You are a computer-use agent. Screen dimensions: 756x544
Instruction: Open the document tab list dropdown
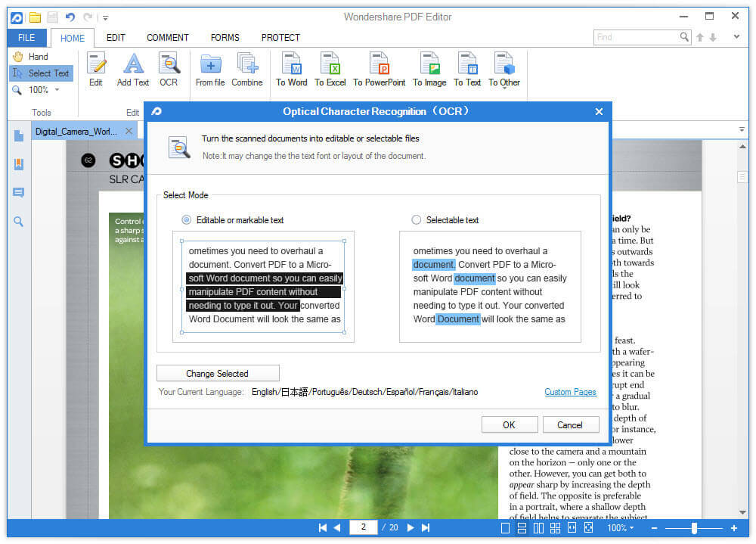click(x=742, y=129)
